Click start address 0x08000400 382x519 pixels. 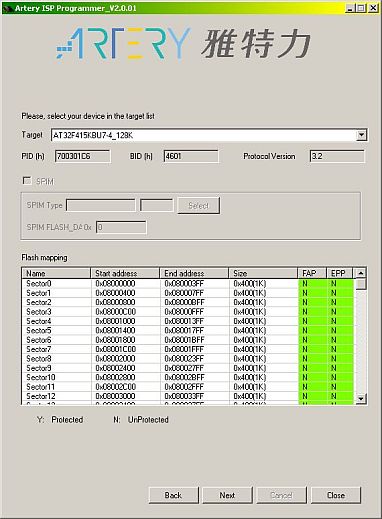[x=115, y=293]
